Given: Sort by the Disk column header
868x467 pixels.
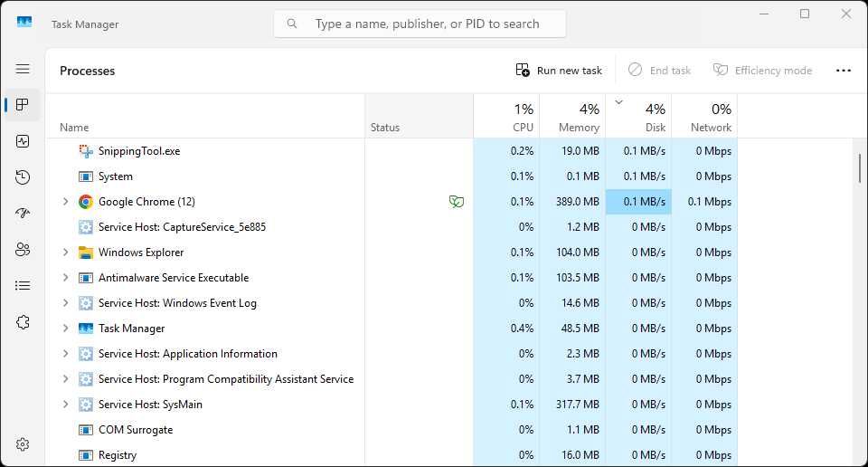Looking at the screenshot, I should [638, 116].
